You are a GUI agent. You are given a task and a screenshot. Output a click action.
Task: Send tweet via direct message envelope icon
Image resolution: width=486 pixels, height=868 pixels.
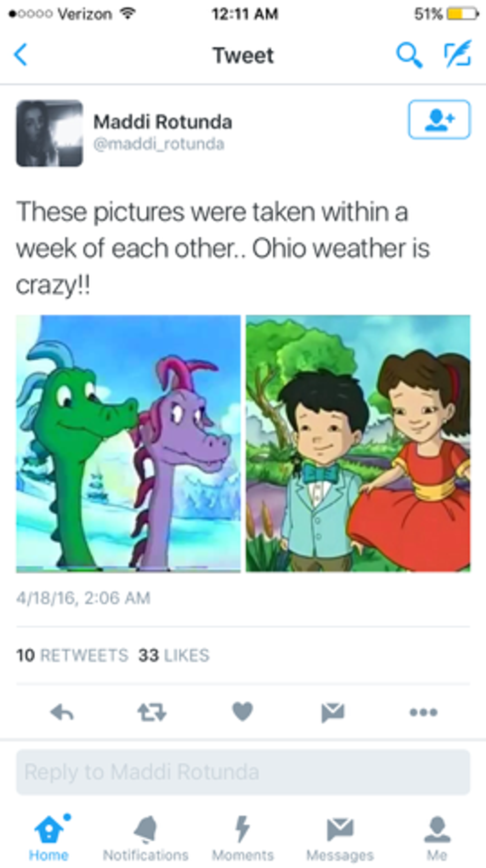[333, 712]
